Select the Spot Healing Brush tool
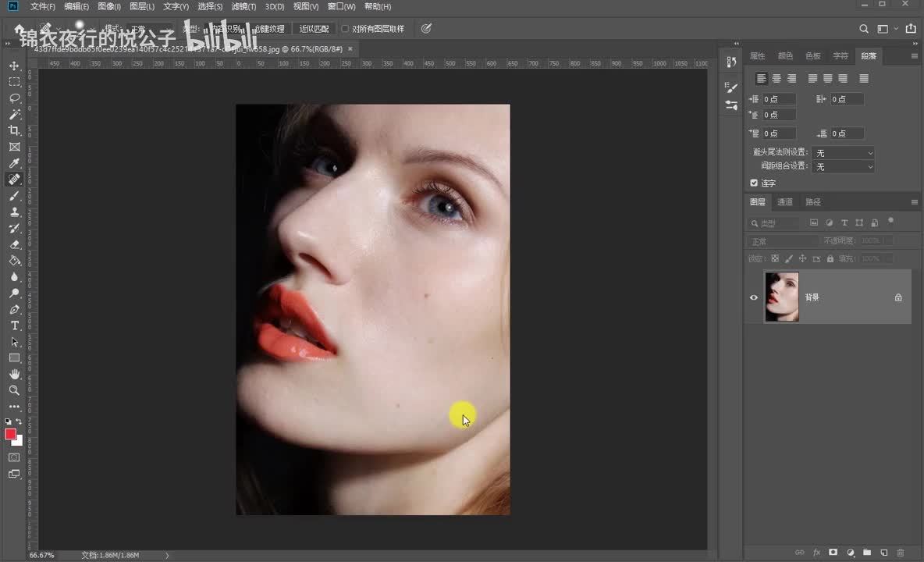Screen dimensions: 924x562 pyautogui.click(x=14, y=179)
